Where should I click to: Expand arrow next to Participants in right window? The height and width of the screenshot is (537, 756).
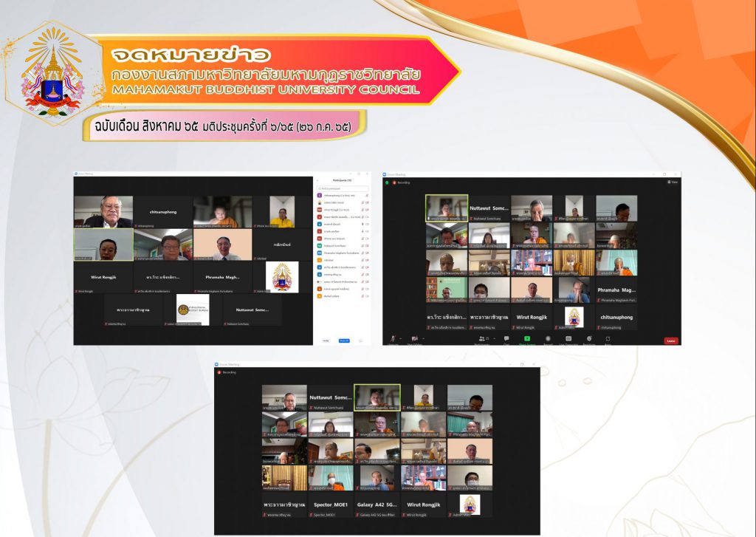point(494,338)
